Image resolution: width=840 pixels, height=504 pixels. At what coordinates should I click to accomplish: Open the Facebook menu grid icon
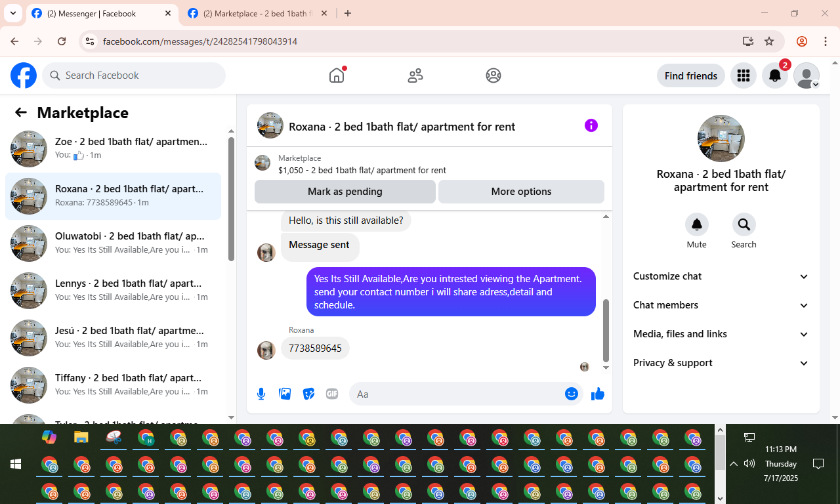coord(744,75)
